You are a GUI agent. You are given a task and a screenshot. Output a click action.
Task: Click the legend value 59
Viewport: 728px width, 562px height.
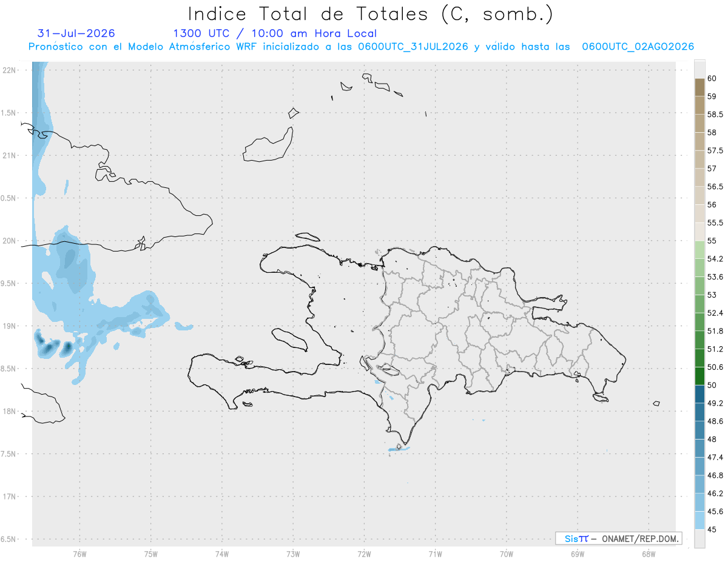[712, 96]
